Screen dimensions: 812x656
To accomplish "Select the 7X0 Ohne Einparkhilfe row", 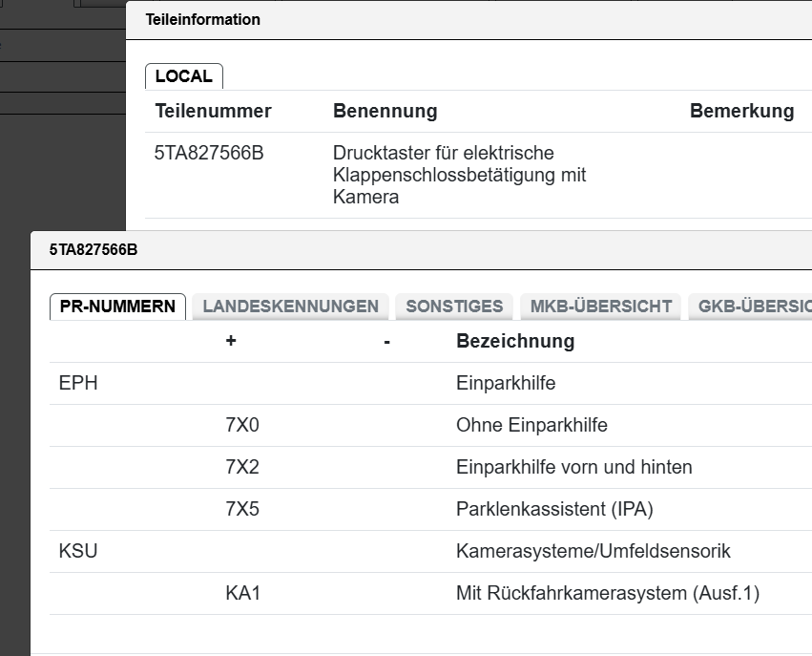I will click(431, 426).
